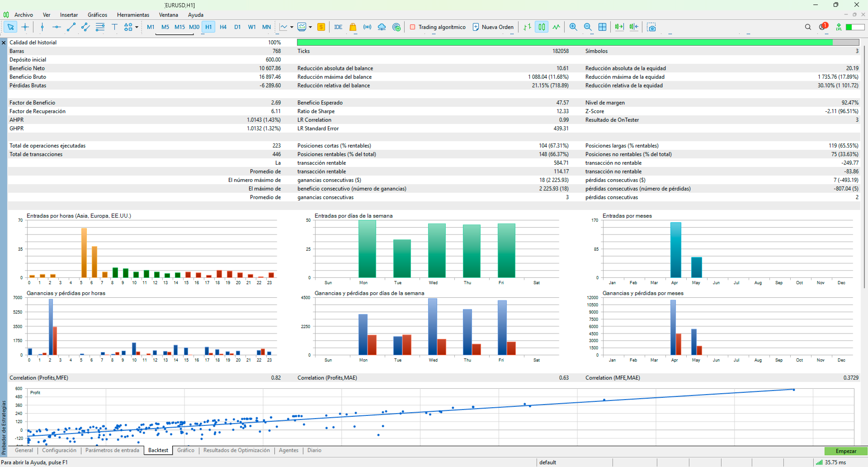
Task: Click the green history quality progress bar
Action: coord(564,43)
